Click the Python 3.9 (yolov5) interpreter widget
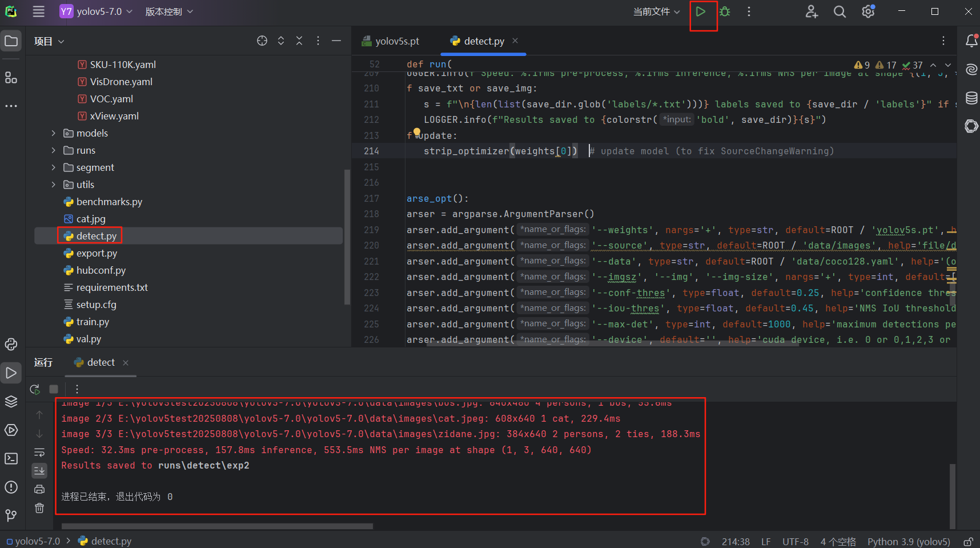 pyautogui.click(x=909, y=541)
